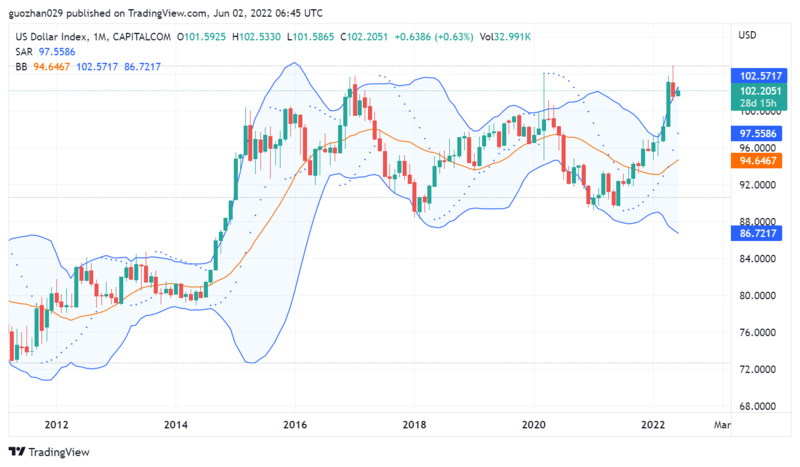Click the CAPITALCOM source label
The height and width of the screenshot is (467, 800).
tap(142, 37)
